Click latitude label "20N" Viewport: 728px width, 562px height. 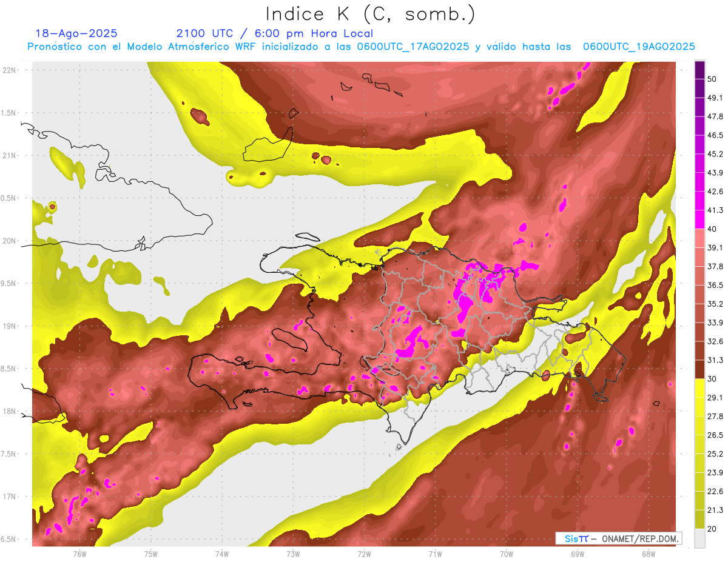[x=10, y=241]
